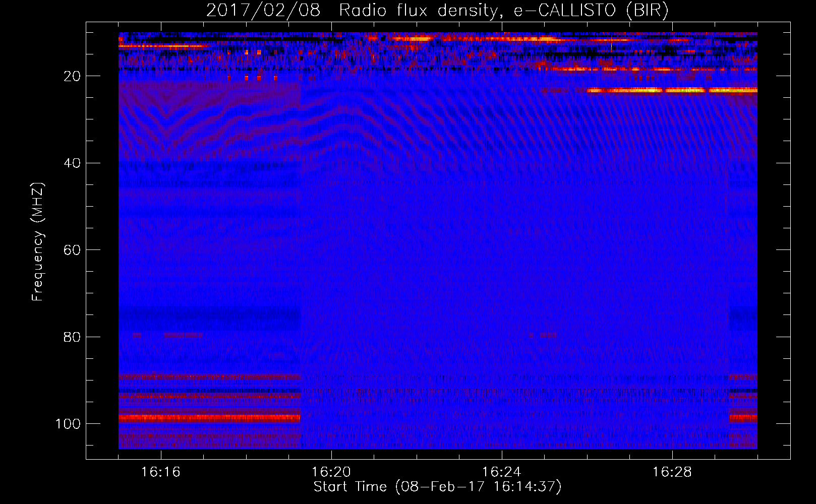Click the 'Start Time (08-Feb-17 16:14:37)' label
This screenshot has width=816, height=504.
[x=437, y=487]
